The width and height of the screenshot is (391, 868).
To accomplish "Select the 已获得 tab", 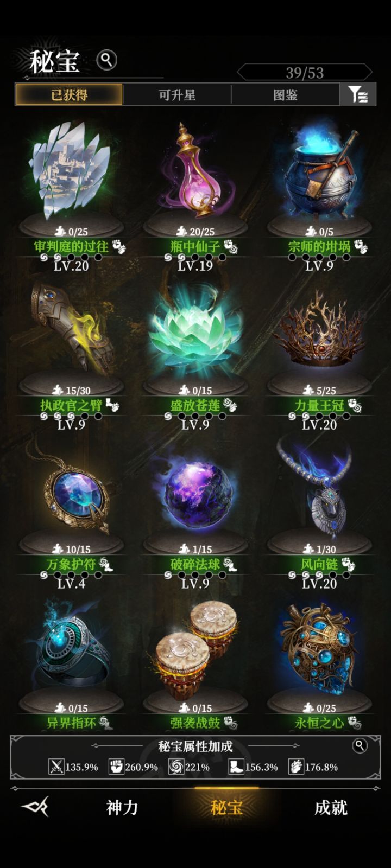I will pos(69,95).
